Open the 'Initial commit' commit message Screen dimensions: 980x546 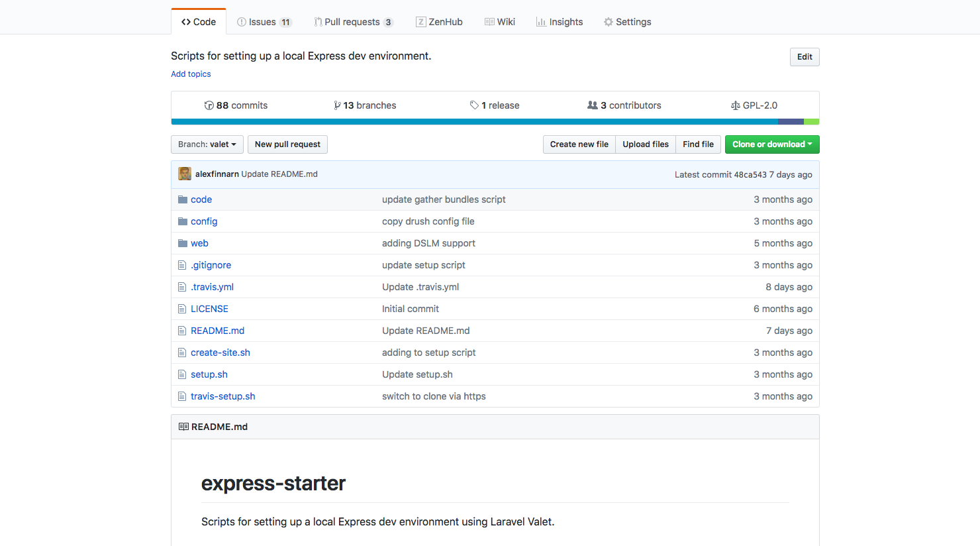tap(411, 309)
